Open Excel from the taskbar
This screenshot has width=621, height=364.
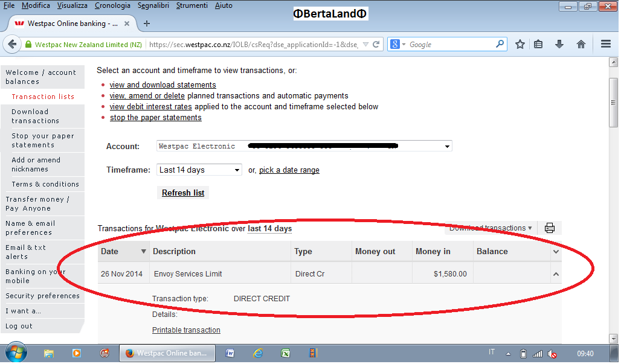286,353
